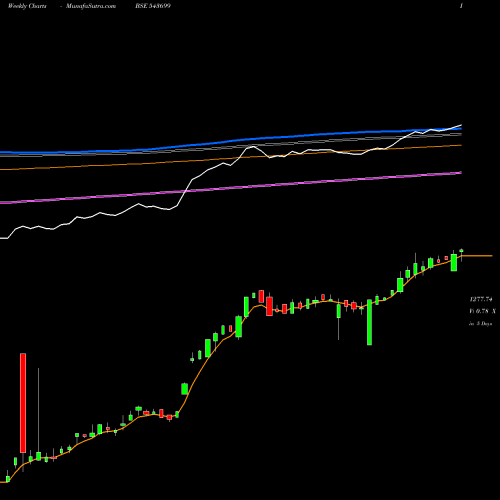The width and height of the screenshot is (500, 500).
Task: Click the 'in 5 Days' label
Action: point(480,323)
